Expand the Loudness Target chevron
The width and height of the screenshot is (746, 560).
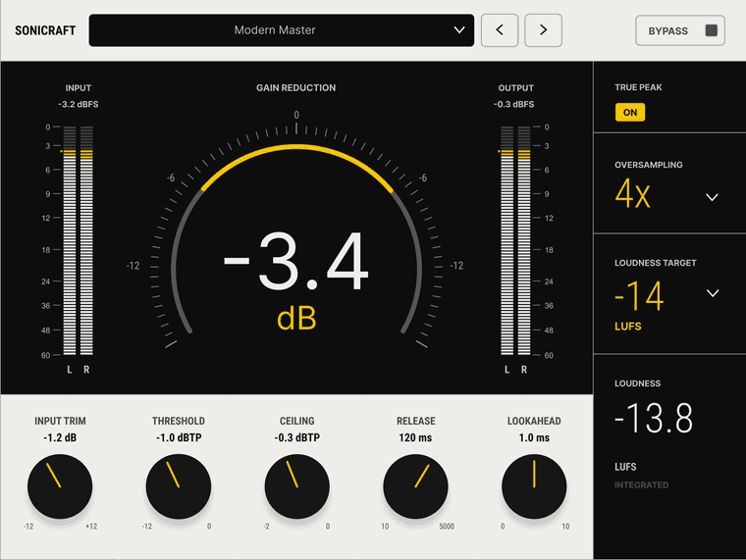tap(713, 293)
